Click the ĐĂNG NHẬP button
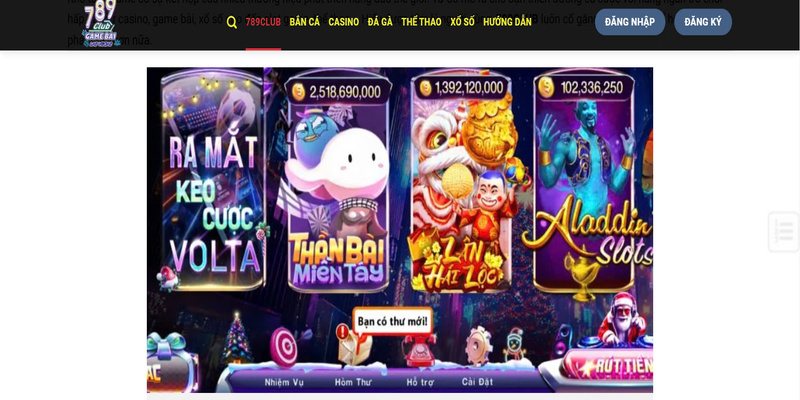800x400 pixels. pos(630,22)
